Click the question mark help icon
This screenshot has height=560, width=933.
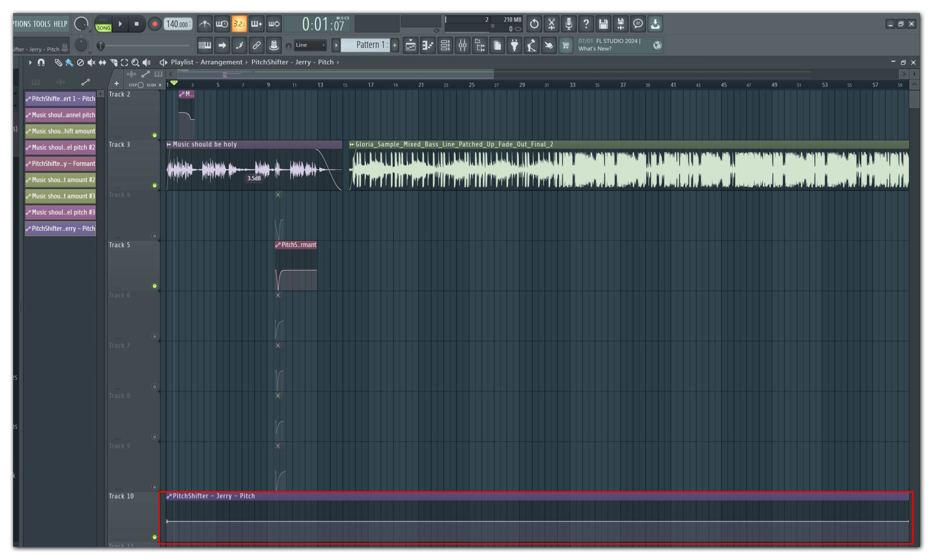(586, 24)
